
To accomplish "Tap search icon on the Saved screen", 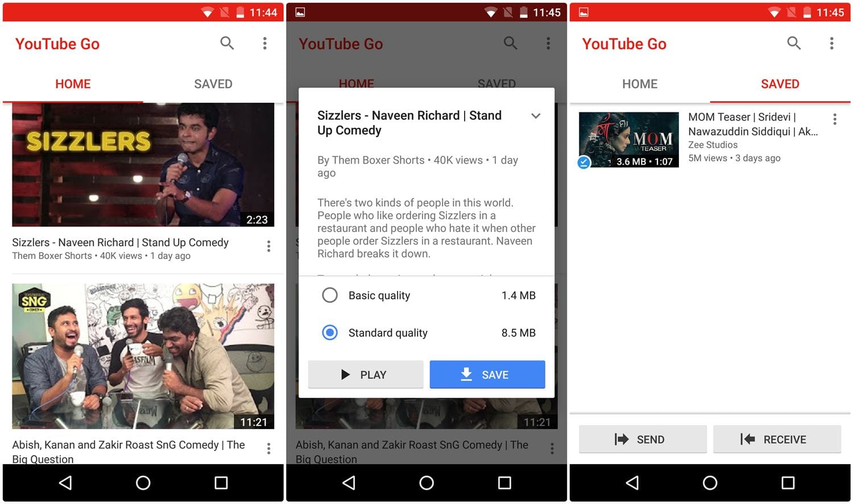I will (x=794, y=43).
